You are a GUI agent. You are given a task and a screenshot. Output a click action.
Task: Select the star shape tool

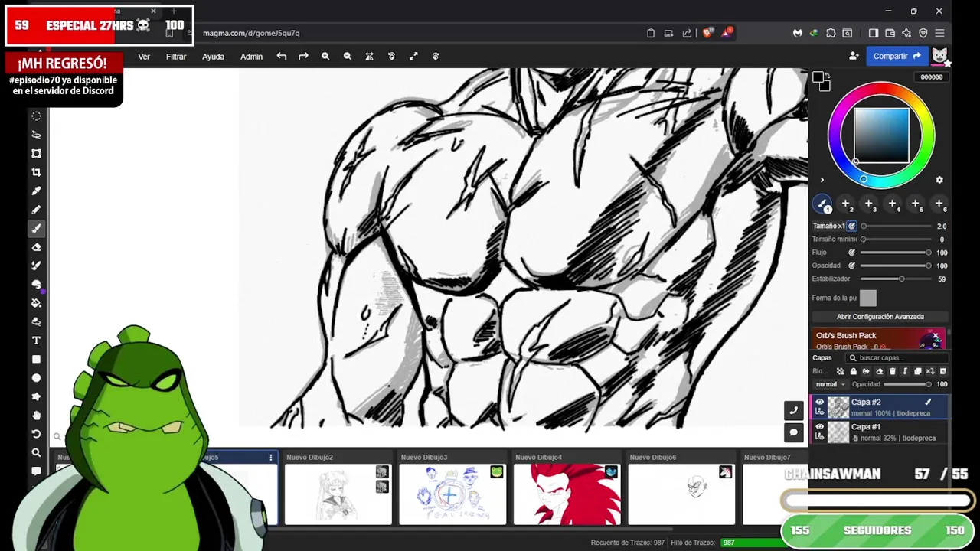36,396
